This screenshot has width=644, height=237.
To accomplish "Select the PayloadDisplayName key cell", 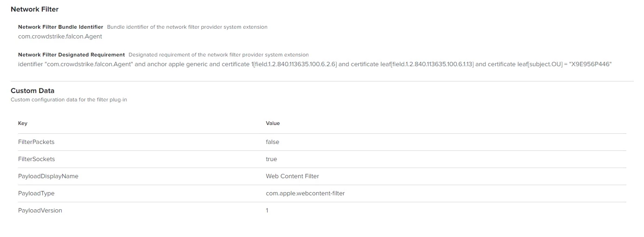I will pyautogui.click(x=48, y=176).
